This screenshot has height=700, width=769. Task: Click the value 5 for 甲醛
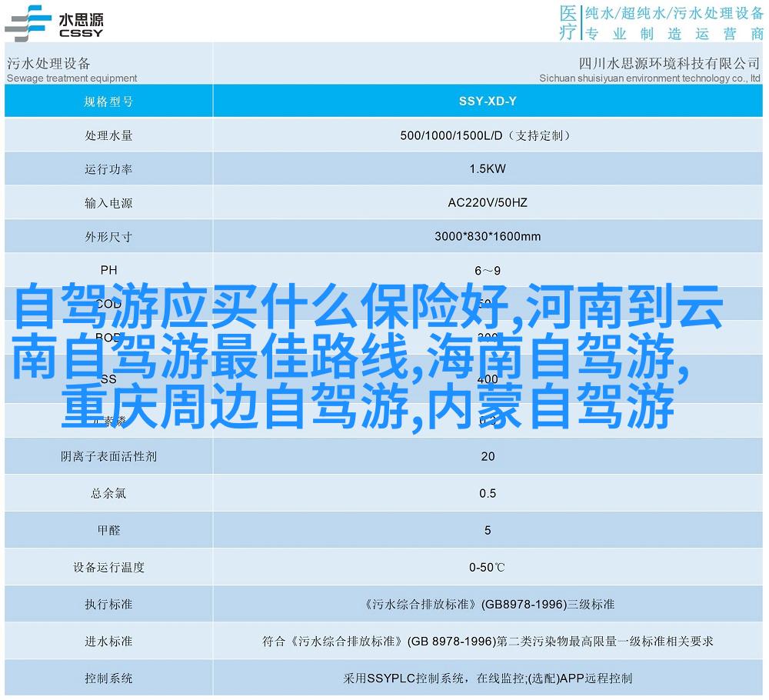pyautogui.click(x=488, y=530)
